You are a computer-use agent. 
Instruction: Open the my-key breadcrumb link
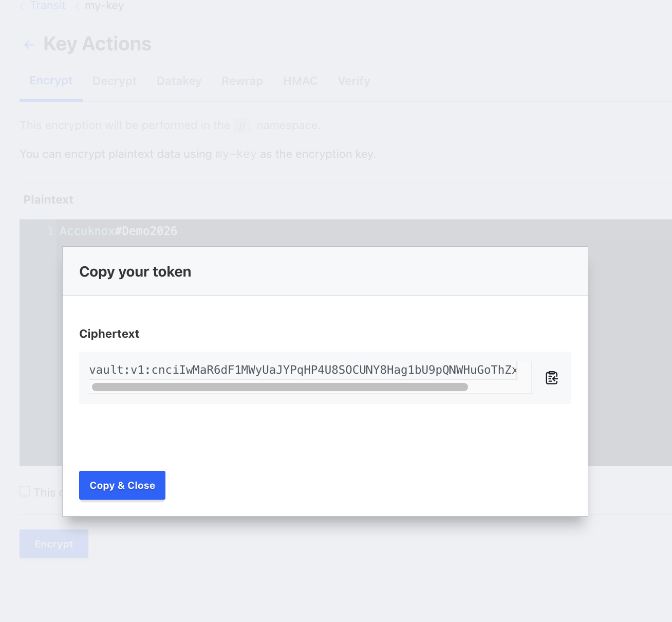(x=104, y=6)
